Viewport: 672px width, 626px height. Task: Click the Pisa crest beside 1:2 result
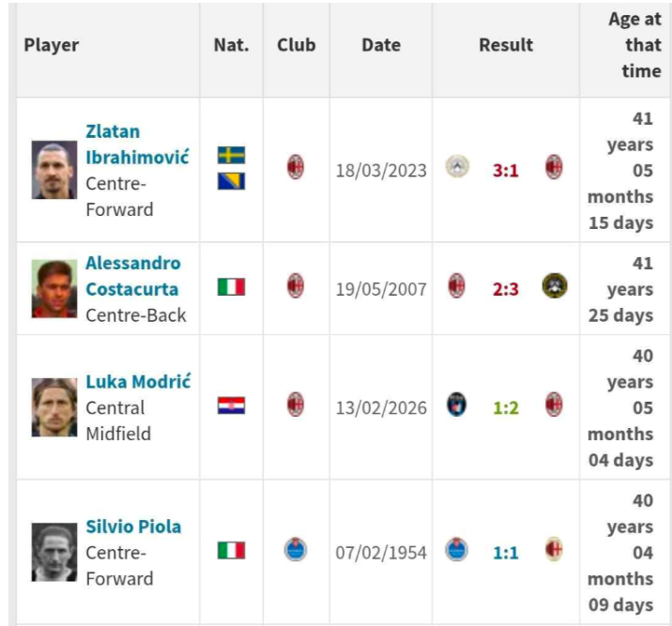click(x=457, y=405)
